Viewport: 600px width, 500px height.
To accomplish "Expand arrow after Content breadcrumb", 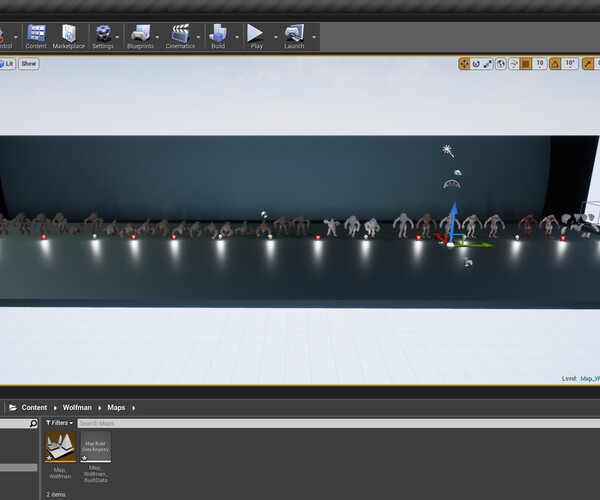I will (55, 408).
